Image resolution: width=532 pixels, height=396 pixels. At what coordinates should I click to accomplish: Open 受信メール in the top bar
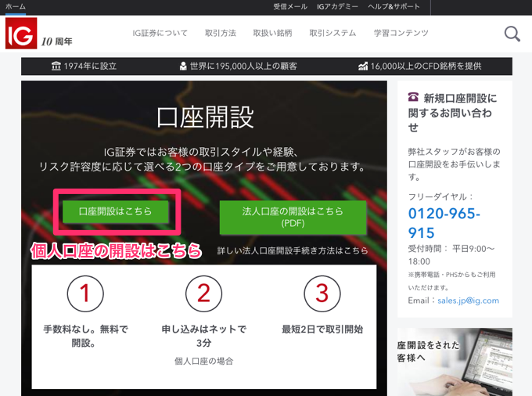(290, 6)
